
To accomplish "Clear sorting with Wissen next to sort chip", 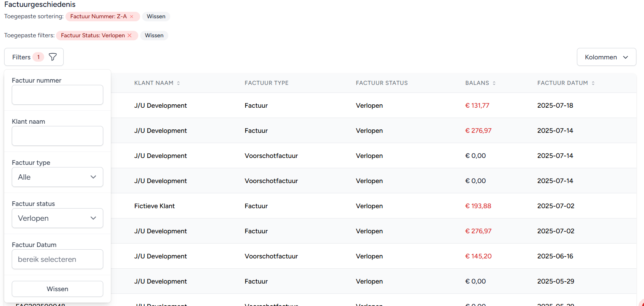I will coord(156,16).
